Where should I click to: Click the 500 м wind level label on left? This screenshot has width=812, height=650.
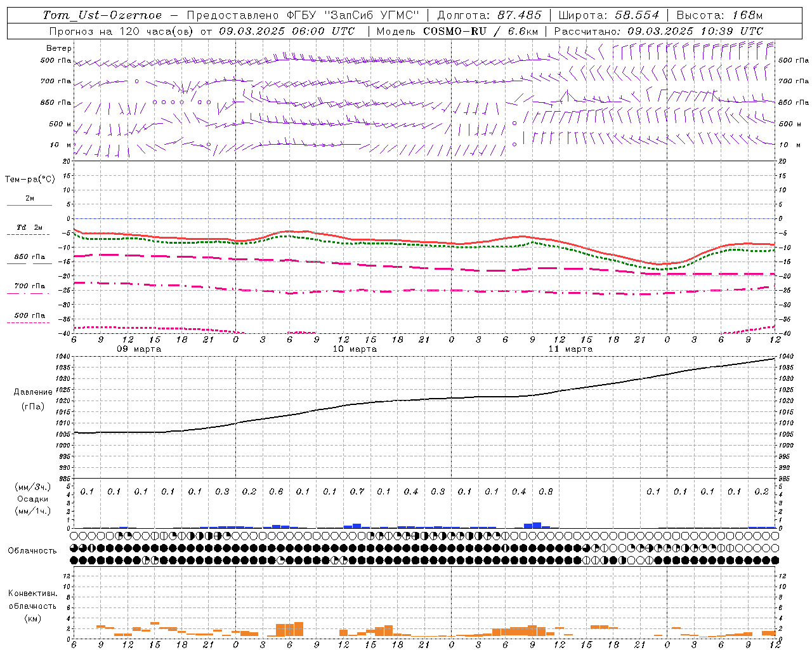pyautogui.click(x=60, y=124)
